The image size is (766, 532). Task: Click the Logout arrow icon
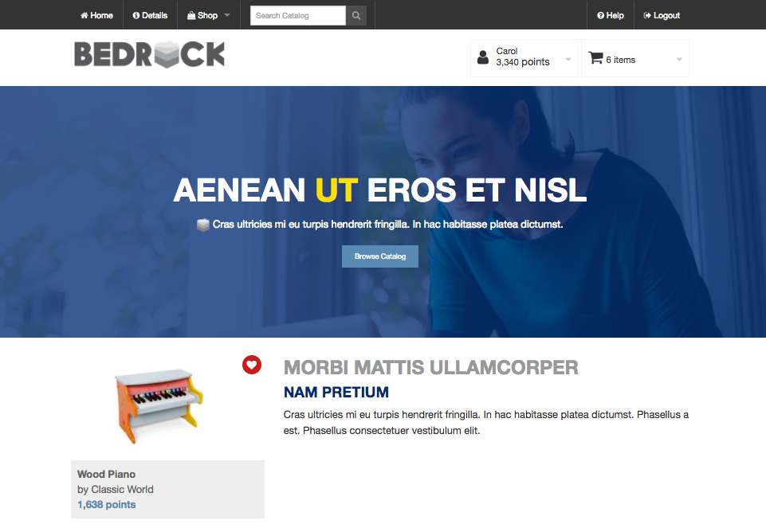click(x=647, y=16)
